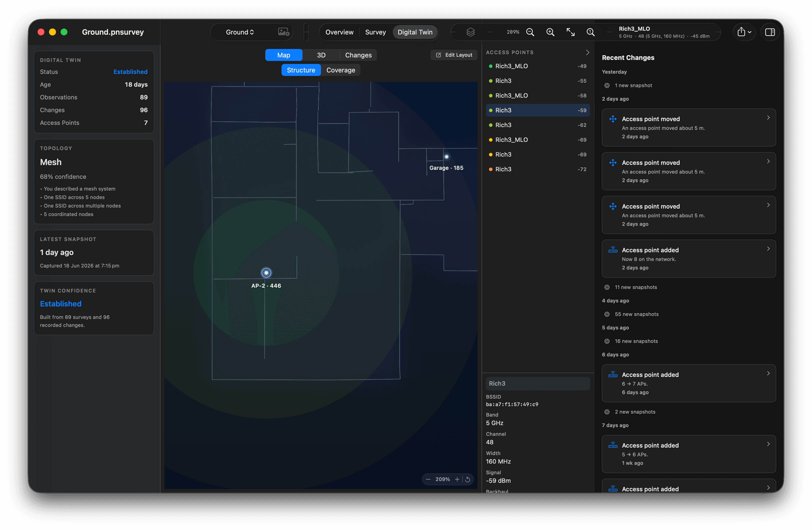Select the Rich3 -72 access point row
The image size is (812, 530).
538,169
